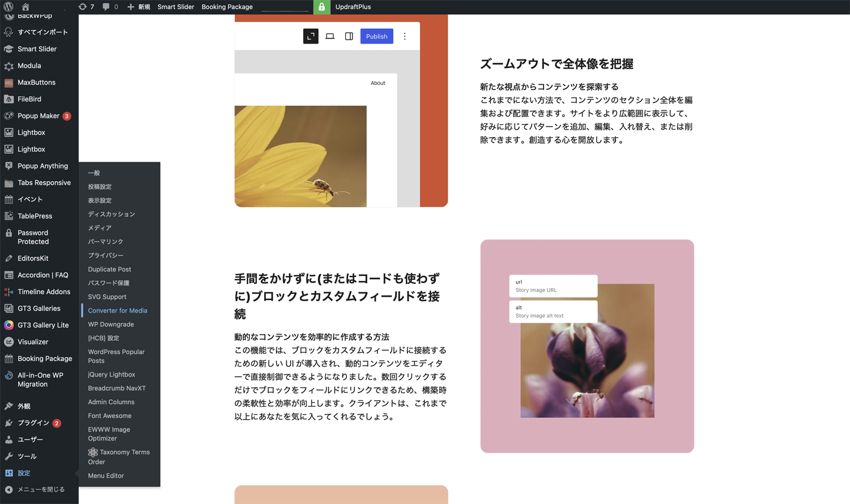Click the Visualizer sidebar icon
Image resolution: width=850 pixels, height=504 pixels.
point(9,342)
